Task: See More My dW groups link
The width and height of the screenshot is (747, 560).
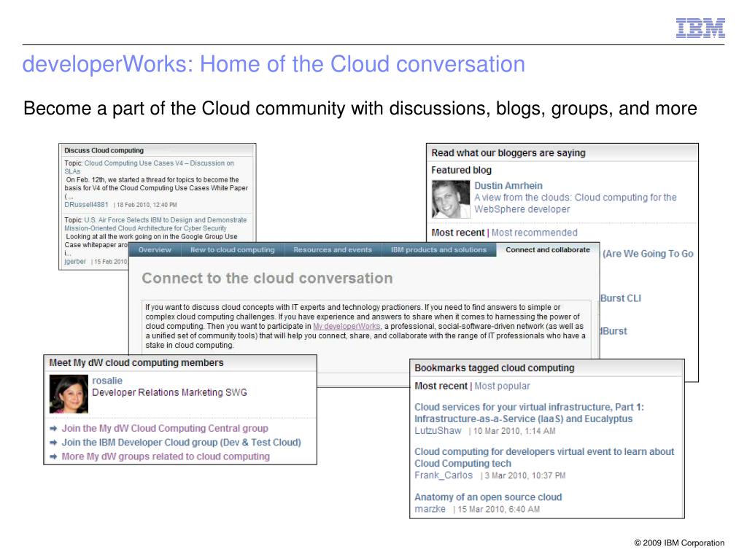Action: point(166,456)
